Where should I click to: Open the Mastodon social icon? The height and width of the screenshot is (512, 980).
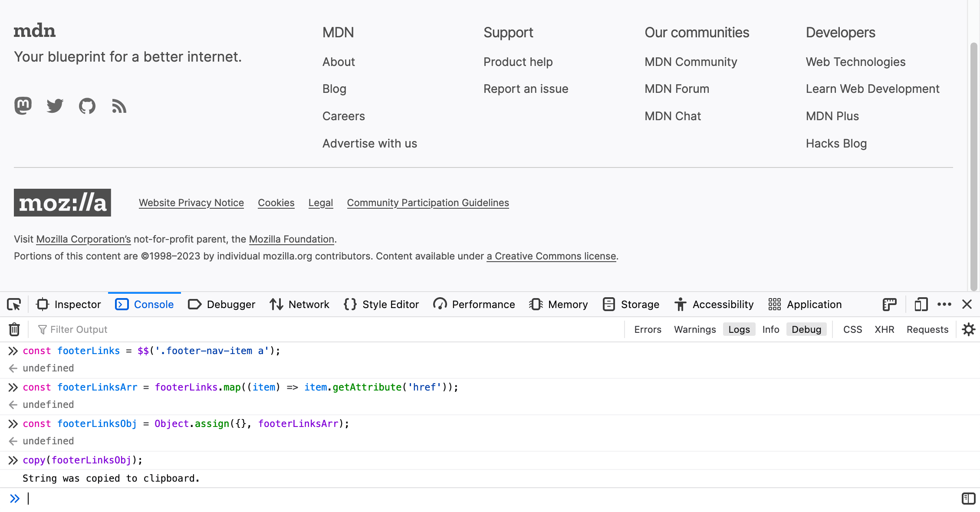click(x=23, y=106)
